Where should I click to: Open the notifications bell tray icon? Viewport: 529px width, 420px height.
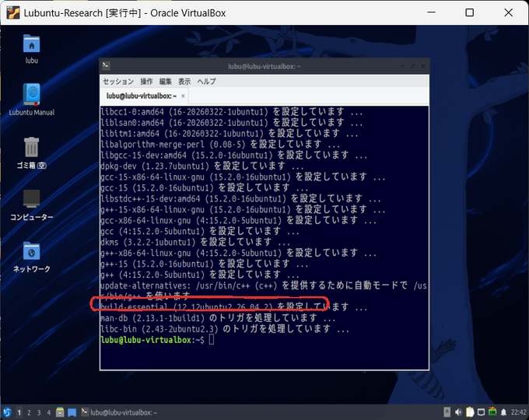click(503, 412)
